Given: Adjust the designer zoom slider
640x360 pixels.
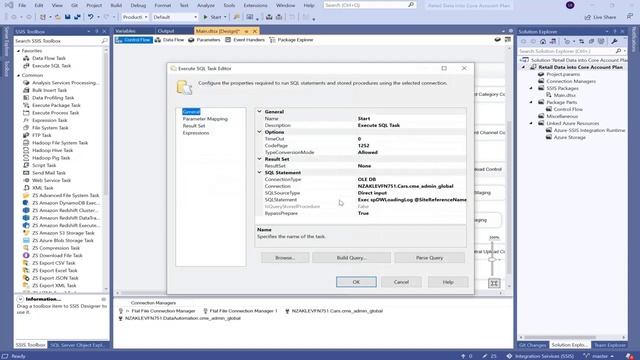Looking at the screenshot, I should [x=492, y=259].
